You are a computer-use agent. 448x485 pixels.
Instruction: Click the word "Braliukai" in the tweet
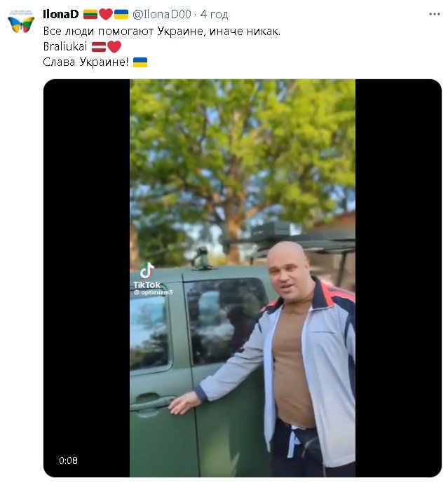coord(65,47)
